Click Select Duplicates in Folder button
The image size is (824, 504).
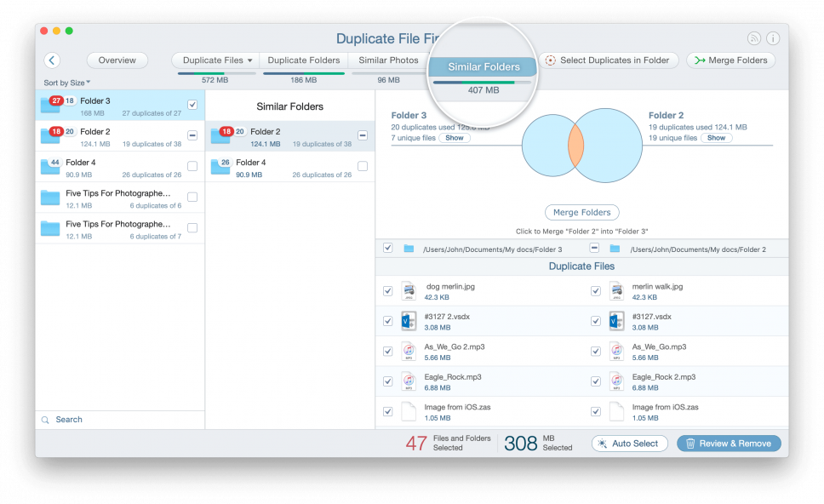[609, 60]
